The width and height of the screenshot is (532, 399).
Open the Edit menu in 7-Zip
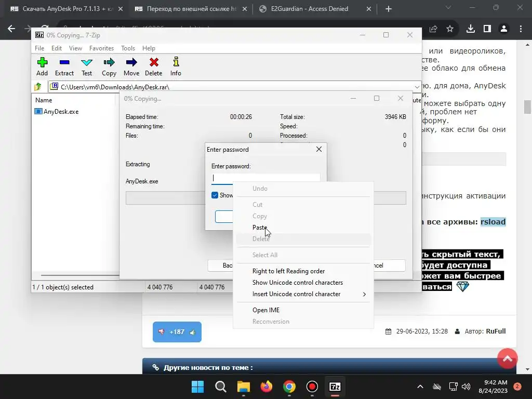[x=56, y=48]
